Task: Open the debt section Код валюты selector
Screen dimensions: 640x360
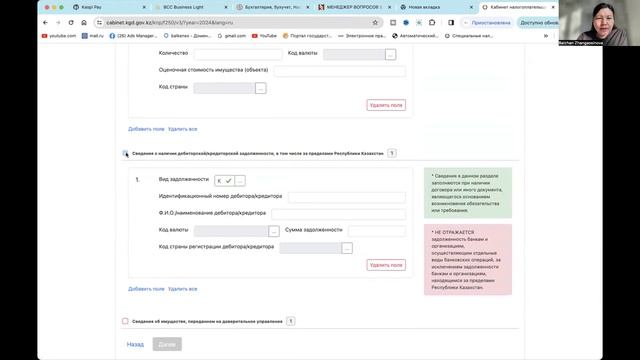Action: [274, 231]
